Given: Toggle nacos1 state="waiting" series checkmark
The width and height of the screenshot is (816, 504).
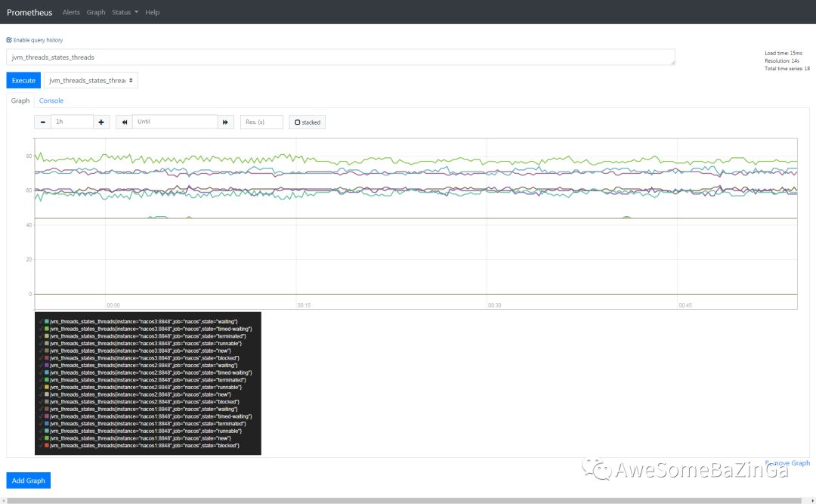Looking at the screenshot, I should point(41,410).
